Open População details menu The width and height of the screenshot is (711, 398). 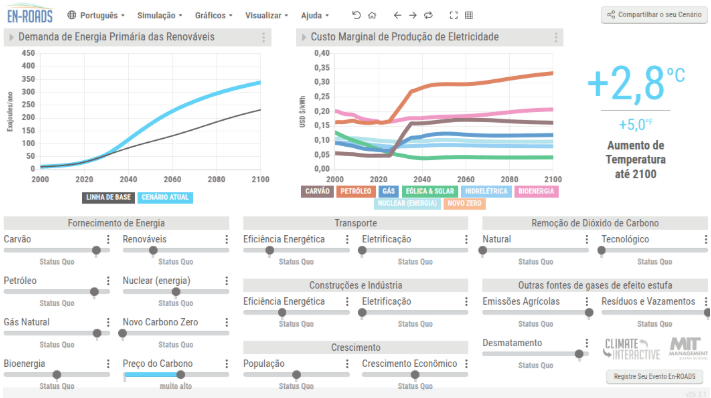click(x=347, y=364)
